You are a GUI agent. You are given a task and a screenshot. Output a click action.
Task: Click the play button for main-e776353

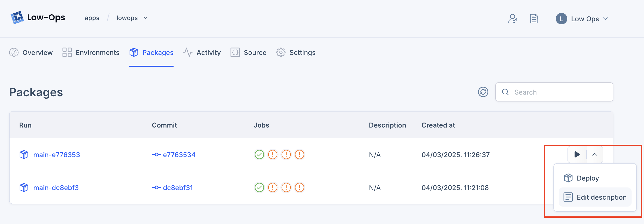[x=577, y=155]
